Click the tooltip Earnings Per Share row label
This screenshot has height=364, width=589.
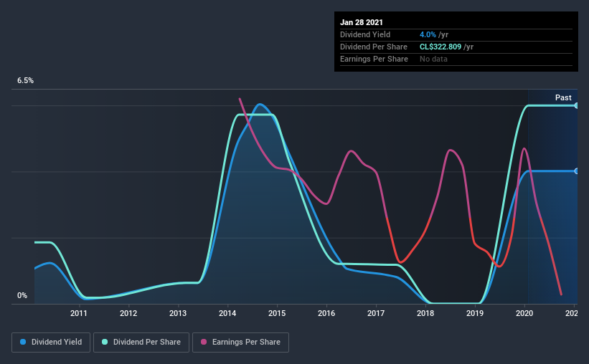click(x=374, y=59)
